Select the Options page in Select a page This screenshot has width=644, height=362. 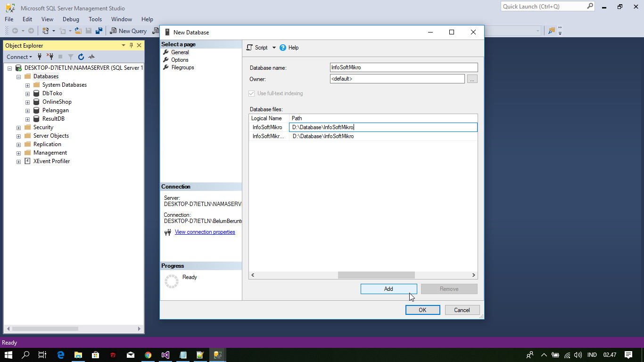tap(180, 59)
